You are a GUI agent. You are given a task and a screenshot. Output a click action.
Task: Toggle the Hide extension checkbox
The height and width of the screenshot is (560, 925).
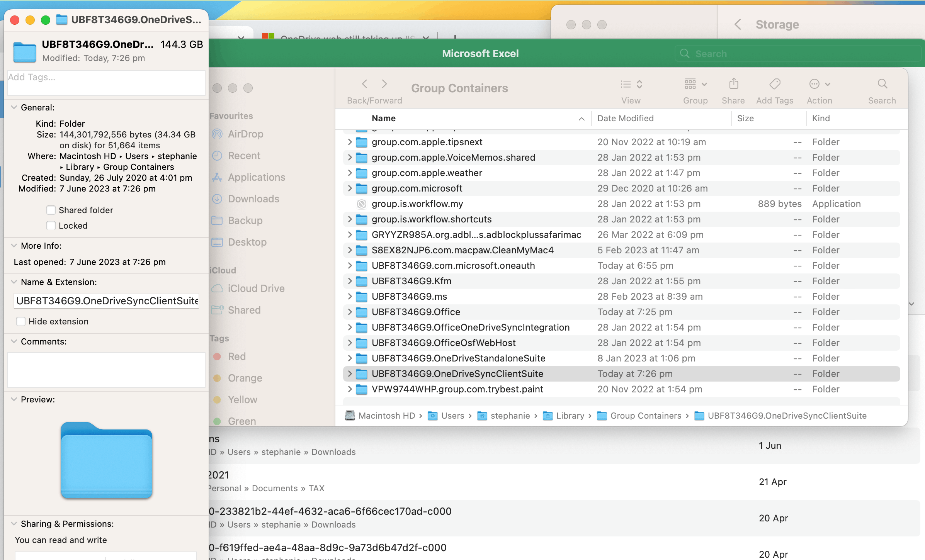click(x=21, y=321)
